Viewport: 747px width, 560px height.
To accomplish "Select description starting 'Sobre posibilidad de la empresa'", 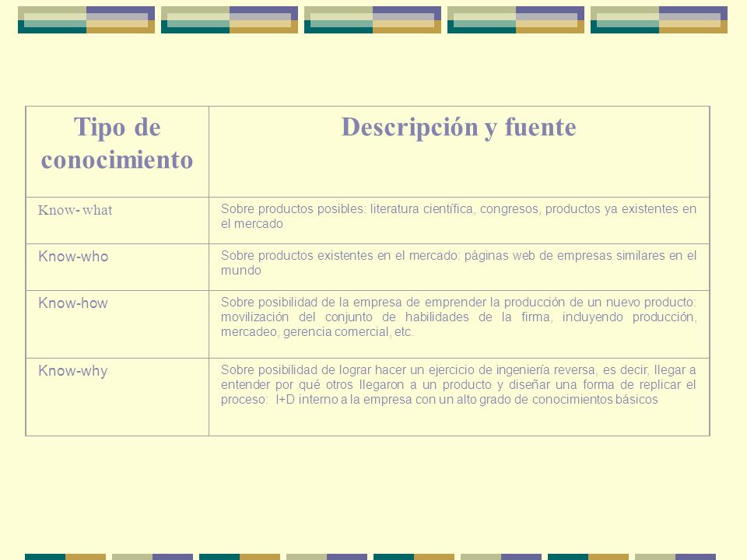I will [x=459, y=317].
